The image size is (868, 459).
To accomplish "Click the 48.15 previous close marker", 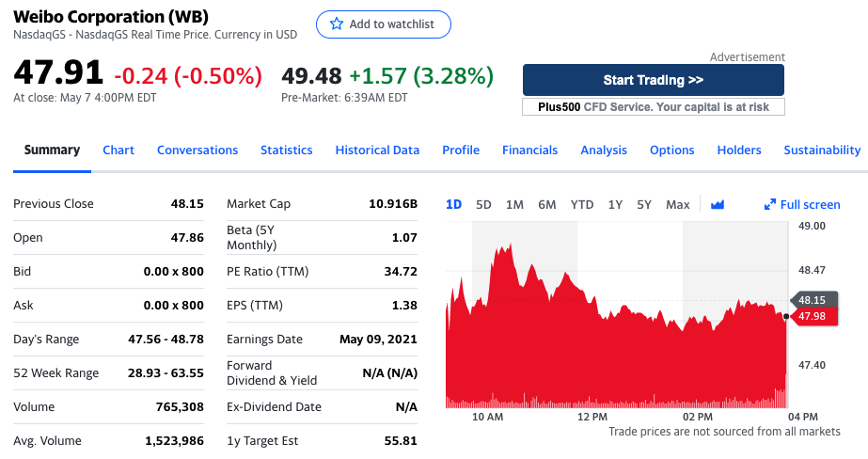I will (814, 299).
